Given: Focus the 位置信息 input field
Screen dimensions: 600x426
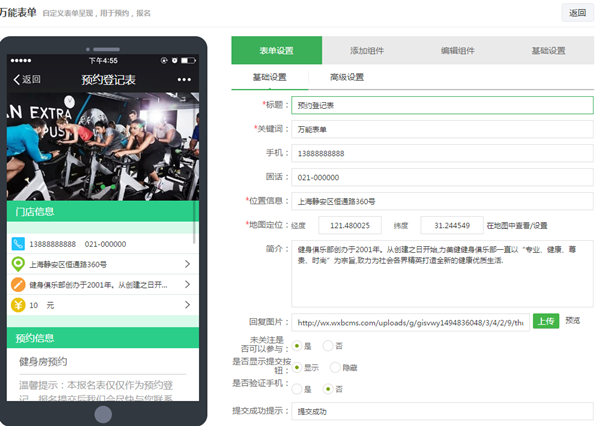Looking at the screenshot, I should [442, 201].
